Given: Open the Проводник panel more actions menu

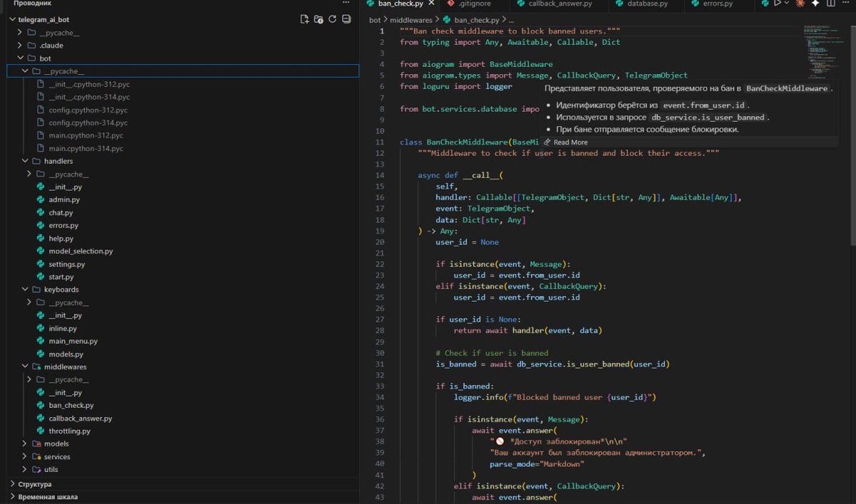Looking at the screenshot, I should coord(347,4).
